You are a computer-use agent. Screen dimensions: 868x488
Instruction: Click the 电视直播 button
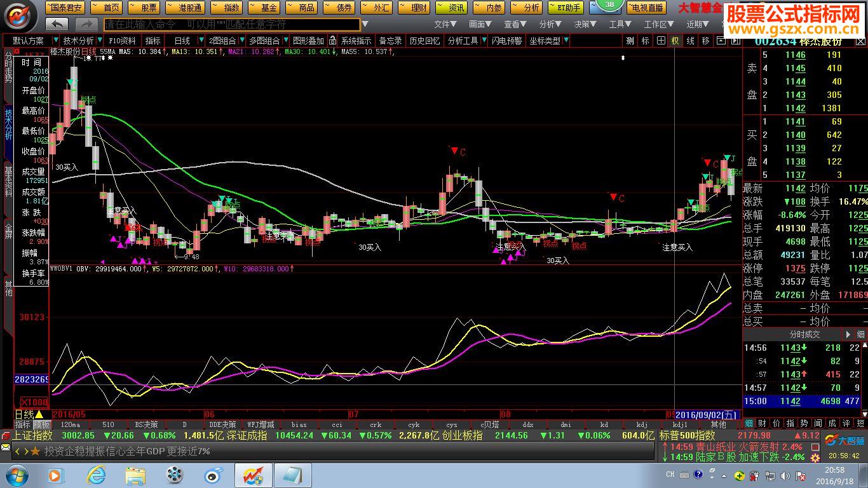(646, 8)
